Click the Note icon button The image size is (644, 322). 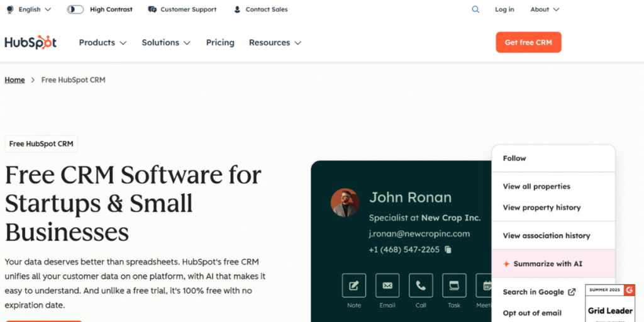(353, 286)
